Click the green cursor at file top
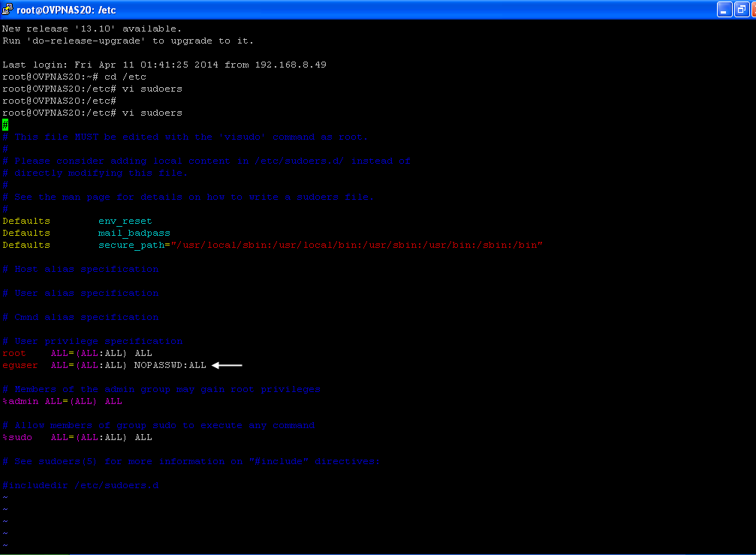Screen dimensions: 756x555 pyautogui.click(x=5, y=125)
